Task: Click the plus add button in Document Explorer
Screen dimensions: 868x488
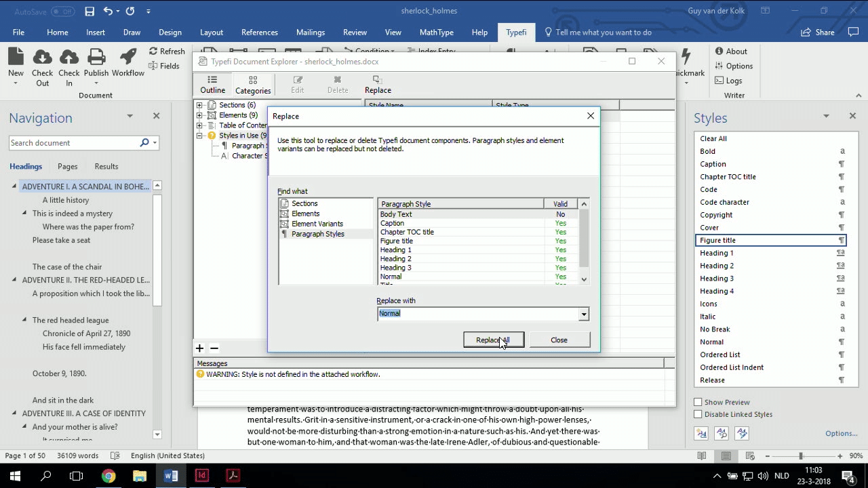Action: click(199, 348)
